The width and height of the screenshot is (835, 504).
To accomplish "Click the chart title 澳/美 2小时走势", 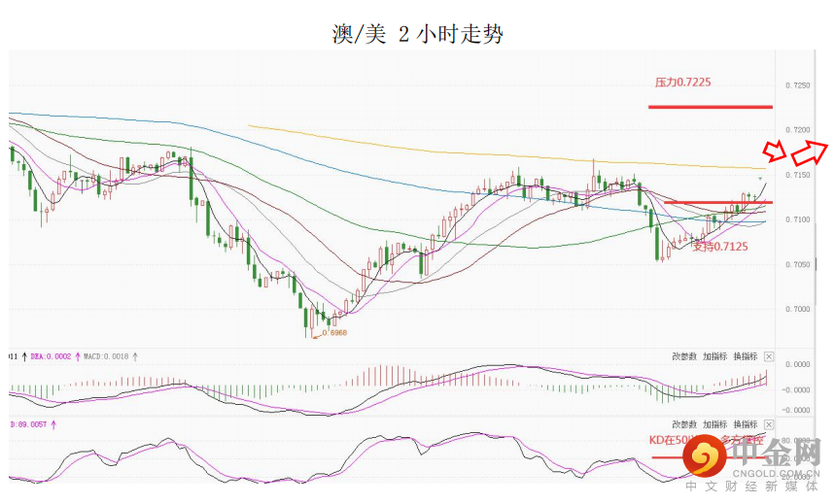I will coord(418,35).
